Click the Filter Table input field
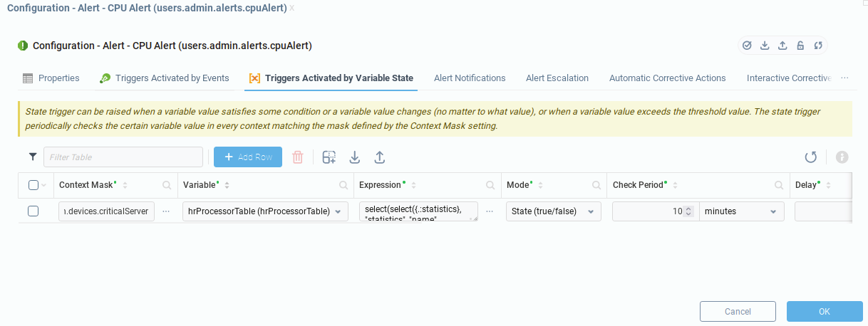 click(x=123, y=157)
